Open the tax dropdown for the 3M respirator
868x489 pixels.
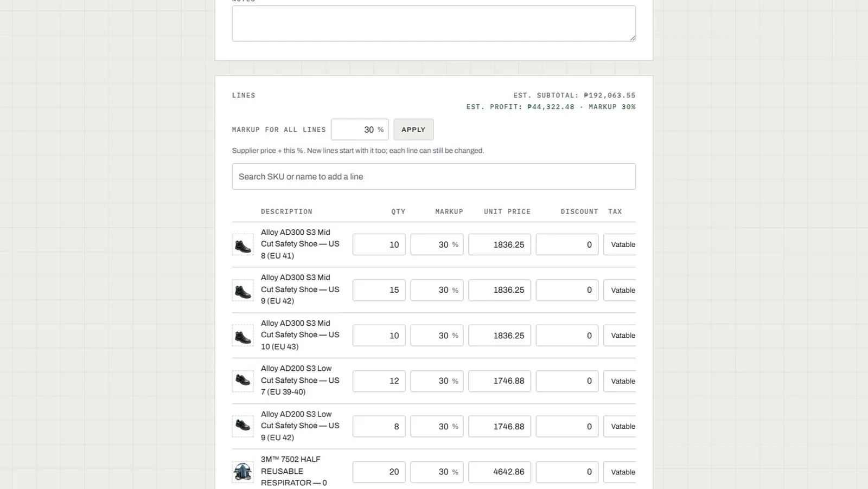pyautogui.click(x=620, y=472)
